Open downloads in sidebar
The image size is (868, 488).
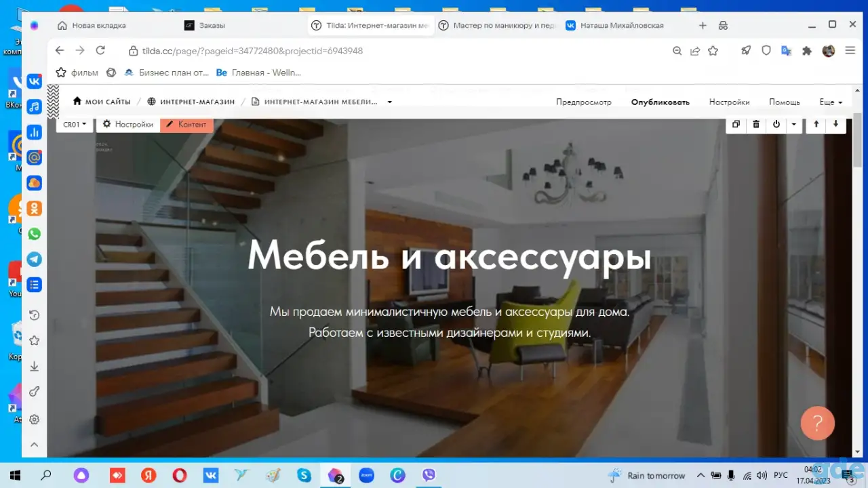[x=34, y=367]
